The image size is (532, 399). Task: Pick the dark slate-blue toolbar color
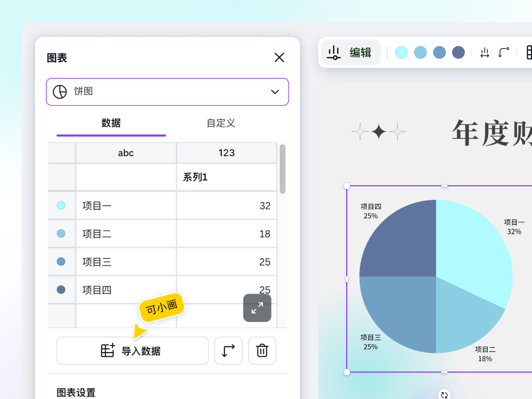pyautogui.click(x=458, y=53)
